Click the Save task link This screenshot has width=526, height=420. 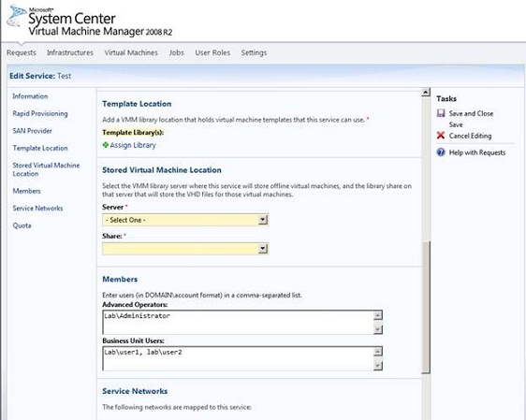click(x=456, y=124)
